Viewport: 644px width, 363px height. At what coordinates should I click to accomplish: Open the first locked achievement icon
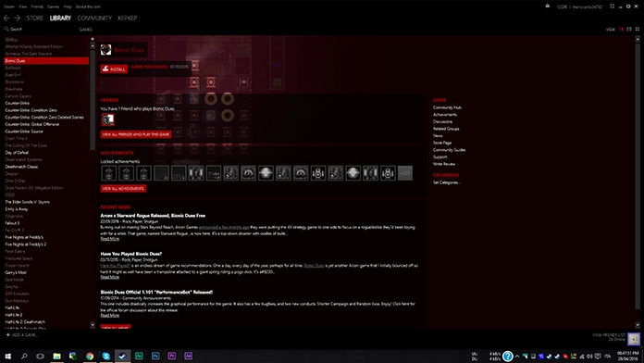pyautogui.click(x=109, y=173)
